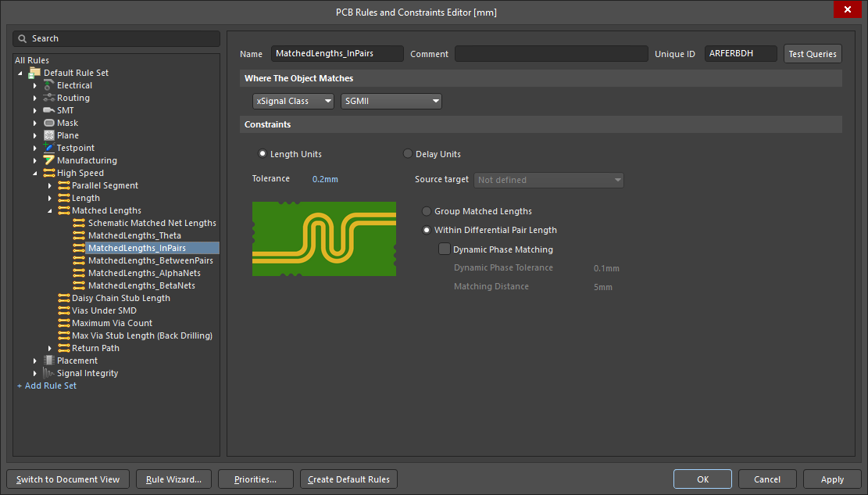Screen dimensions: 868x495
Task: Collapse the Matched Lengths node
Action: pos(50,210)
